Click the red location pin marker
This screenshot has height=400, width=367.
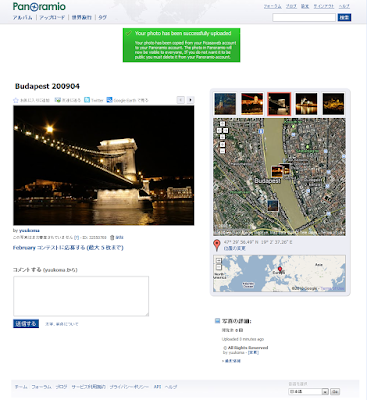coord(217,245)
